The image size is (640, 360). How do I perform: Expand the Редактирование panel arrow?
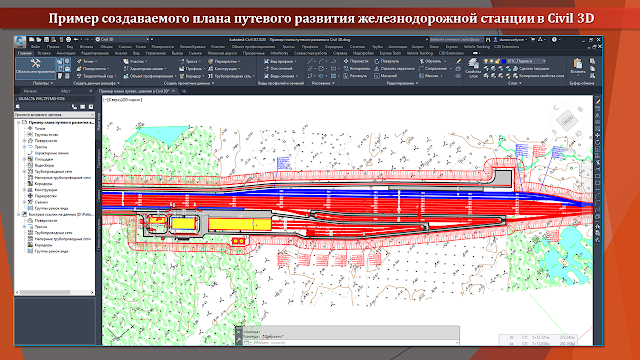(x=417, y=83)
